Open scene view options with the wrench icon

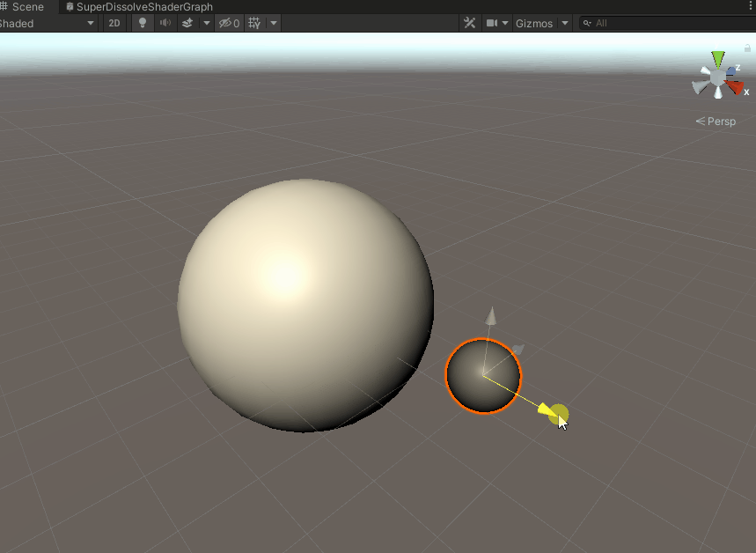pyautogui.click(x=469, y=23)
